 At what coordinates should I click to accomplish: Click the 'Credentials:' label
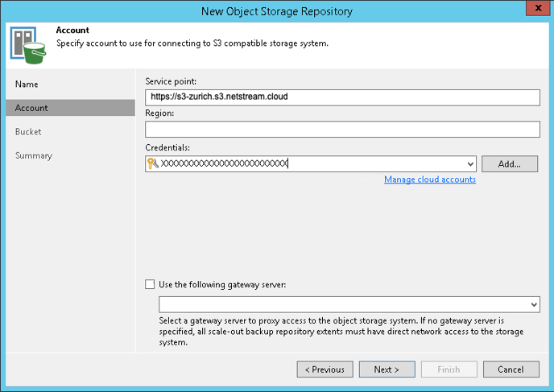[x=167, y=147]
